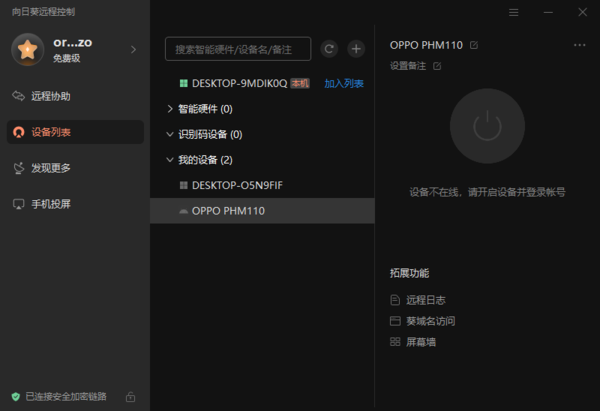Refresh the device list
The image size is (600, 411).
pos(329,49)
